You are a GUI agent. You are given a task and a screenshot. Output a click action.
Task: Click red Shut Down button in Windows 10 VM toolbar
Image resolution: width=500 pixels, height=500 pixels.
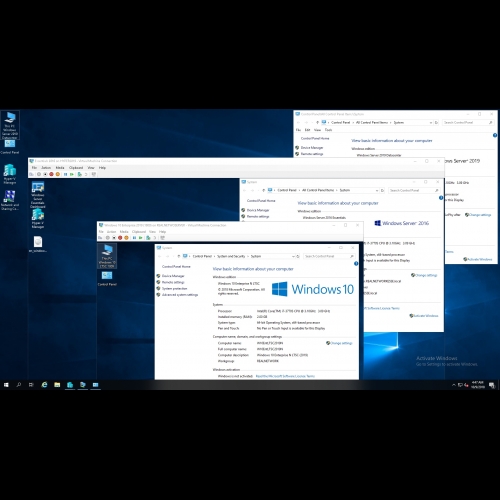point(120,238)
